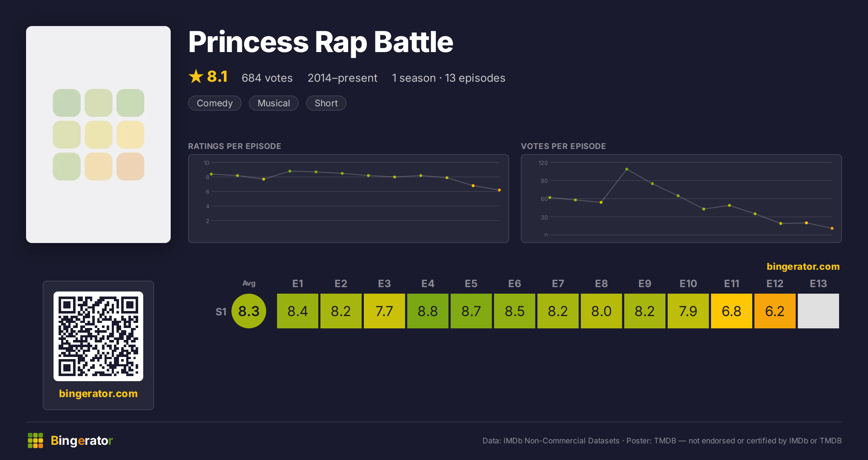Click the QR code image
This screenshot has height=460, width=868.
[98, 336]
